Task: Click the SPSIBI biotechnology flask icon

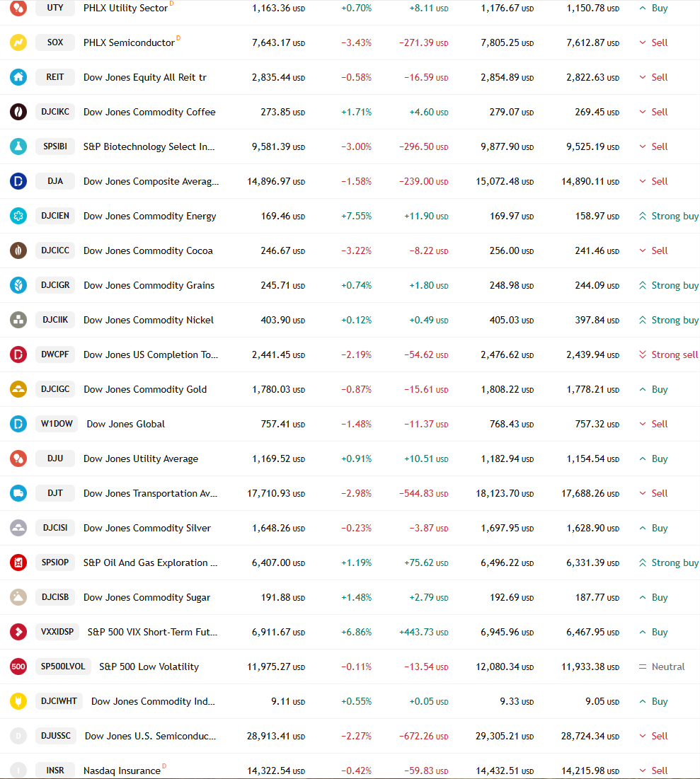Action: [x=18, y=146]
